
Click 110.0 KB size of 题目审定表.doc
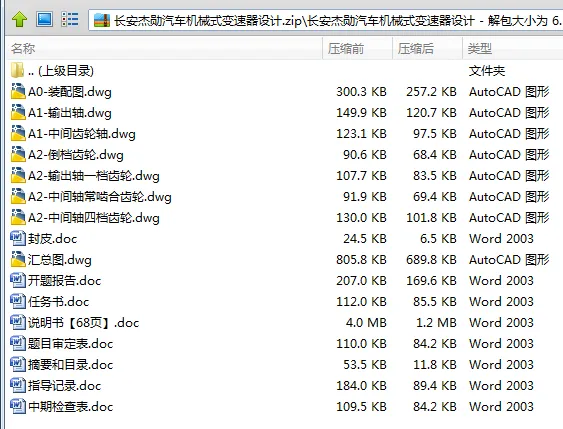coord(361,344)
